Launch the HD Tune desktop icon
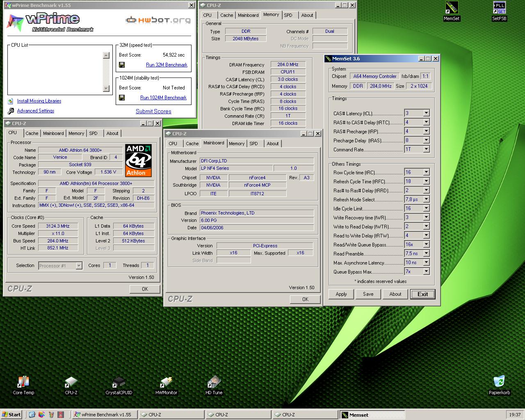525x420 pixels. (214, 386)
